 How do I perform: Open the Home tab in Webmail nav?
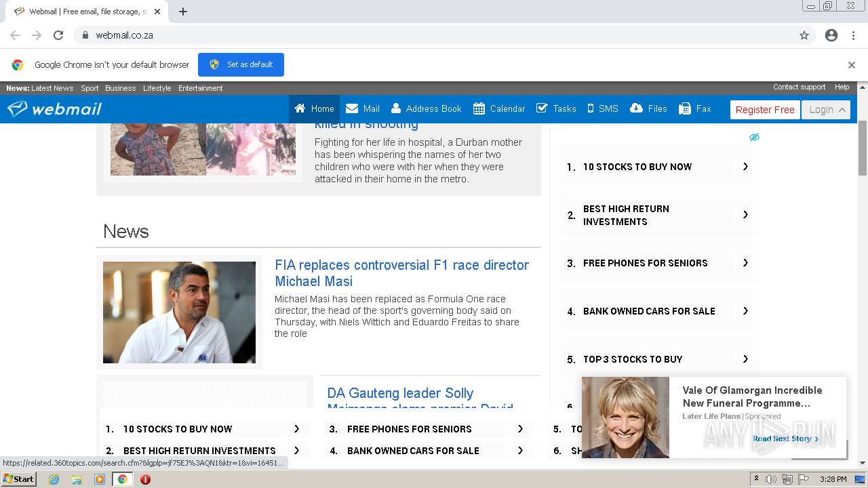pos(314,108)
